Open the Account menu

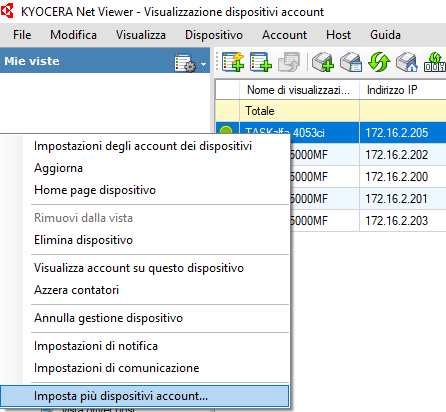coord(284,35)
